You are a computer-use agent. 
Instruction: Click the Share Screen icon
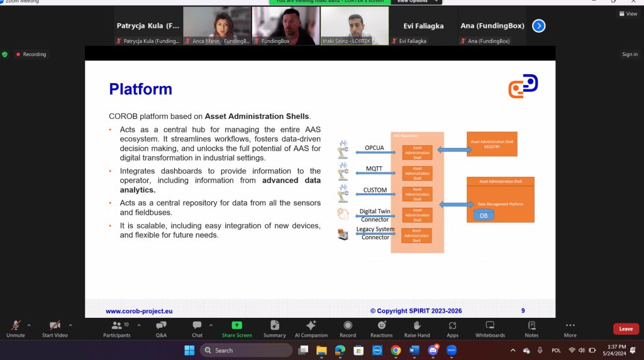tap(236, 326)
